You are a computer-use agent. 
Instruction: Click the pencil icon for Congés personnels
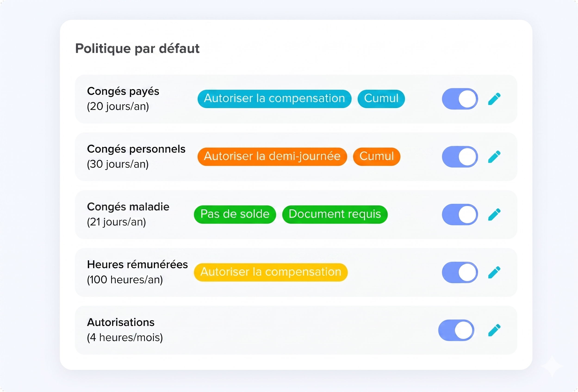pyautogui.click(x=494, y=157)
